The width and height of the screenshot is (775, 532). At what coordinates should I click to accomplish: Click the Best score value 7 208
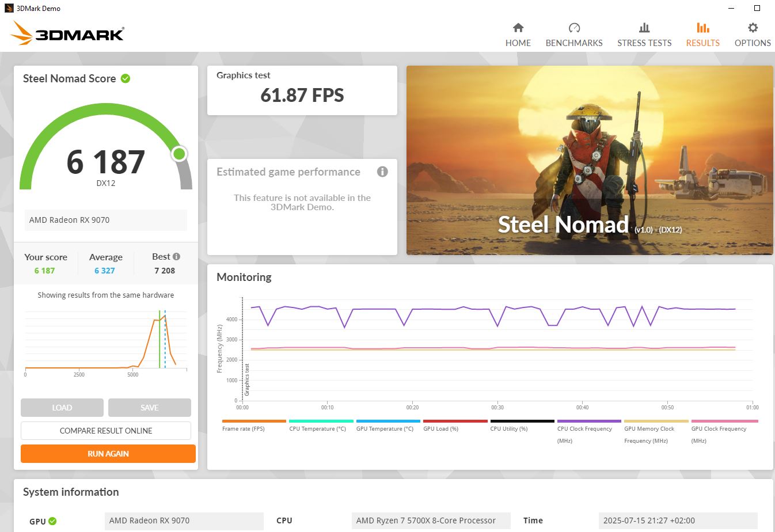[x=165, y=271]
